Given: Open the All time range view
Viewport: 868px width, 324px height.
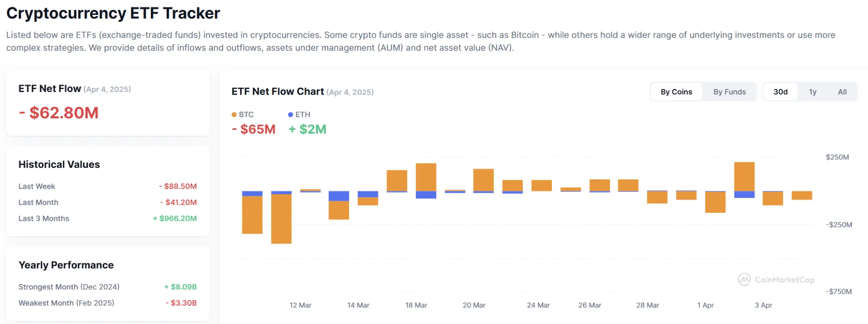Looking at the screenshot, I should [x=842, y=92].
